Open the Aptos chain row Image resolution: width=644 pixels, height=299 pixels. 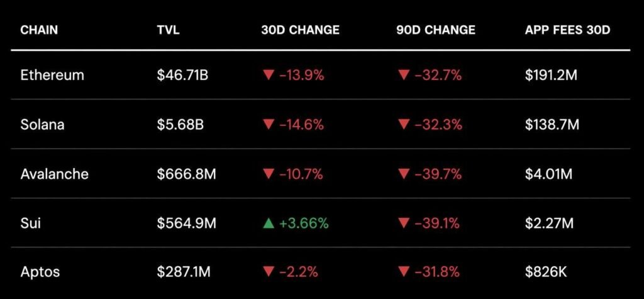(x=40, y=272)
